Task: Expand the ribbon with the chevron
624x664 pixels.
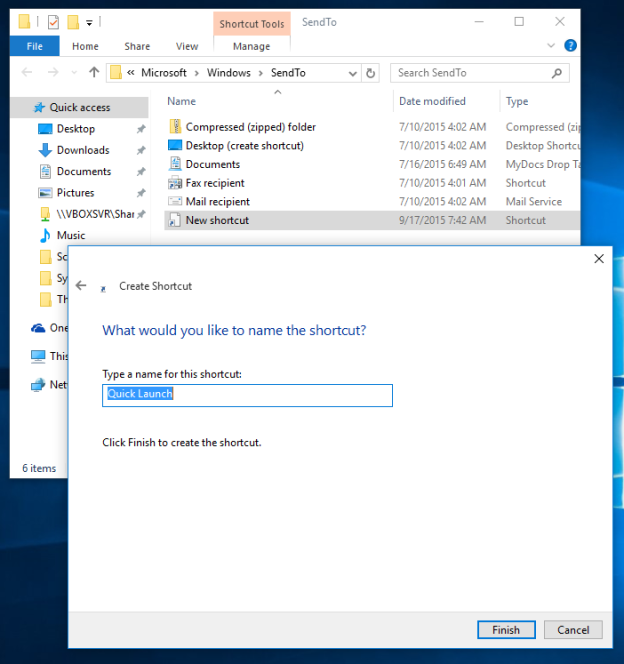Action: coord(551,46)
